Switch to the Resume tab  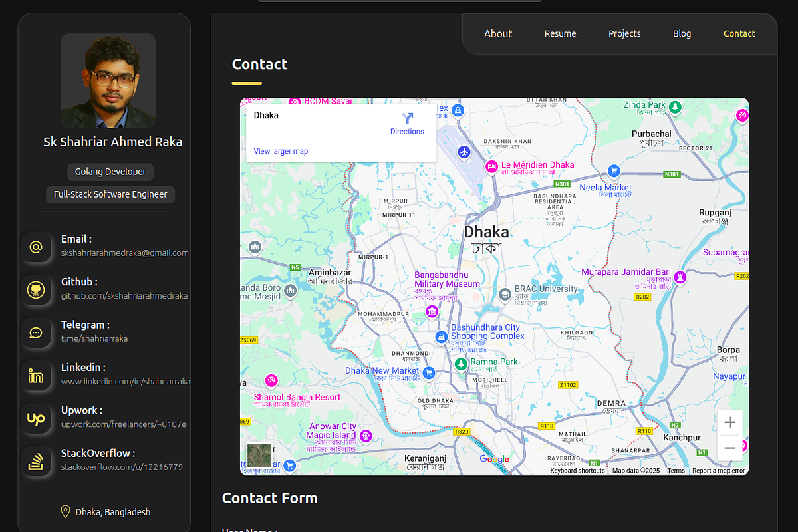(x=561, y=33)
